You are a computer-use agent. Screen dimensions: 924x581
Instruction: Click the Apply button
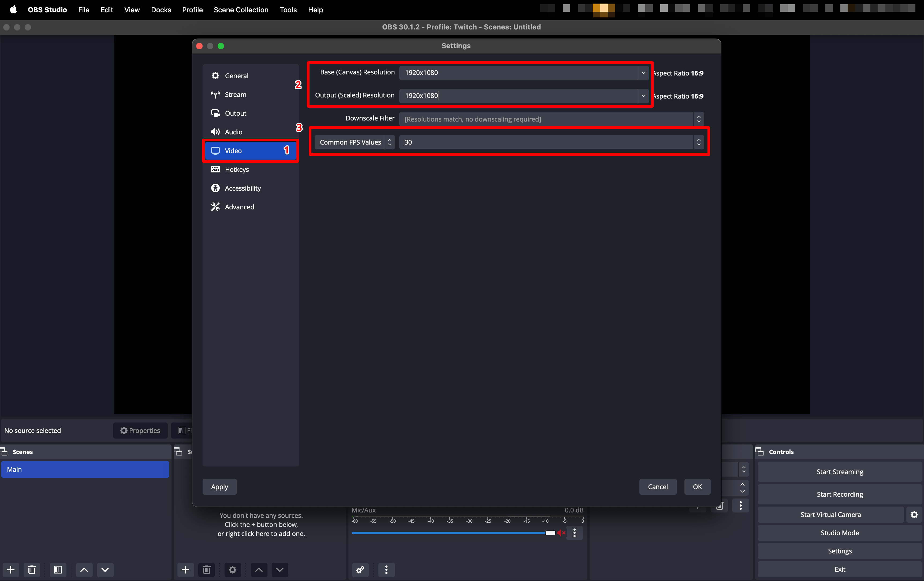point(219,487)
